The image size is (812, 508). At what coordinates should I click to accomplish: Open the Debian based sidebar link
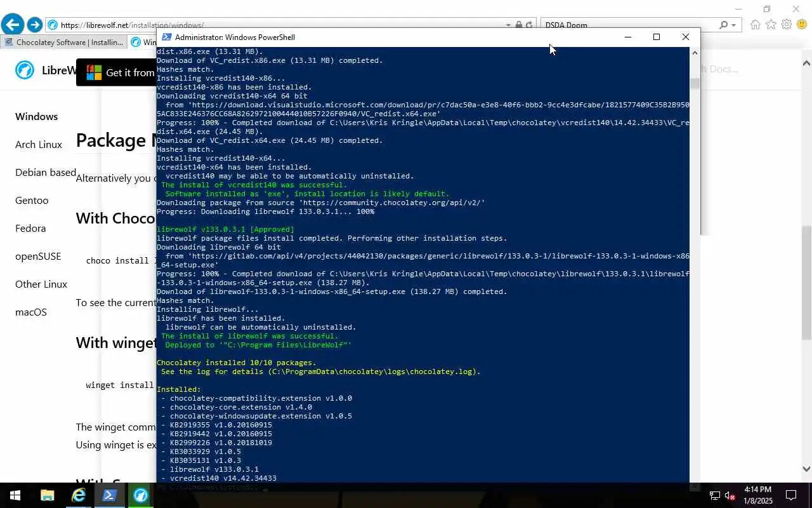pyautogui.click(x=46, y=172)
